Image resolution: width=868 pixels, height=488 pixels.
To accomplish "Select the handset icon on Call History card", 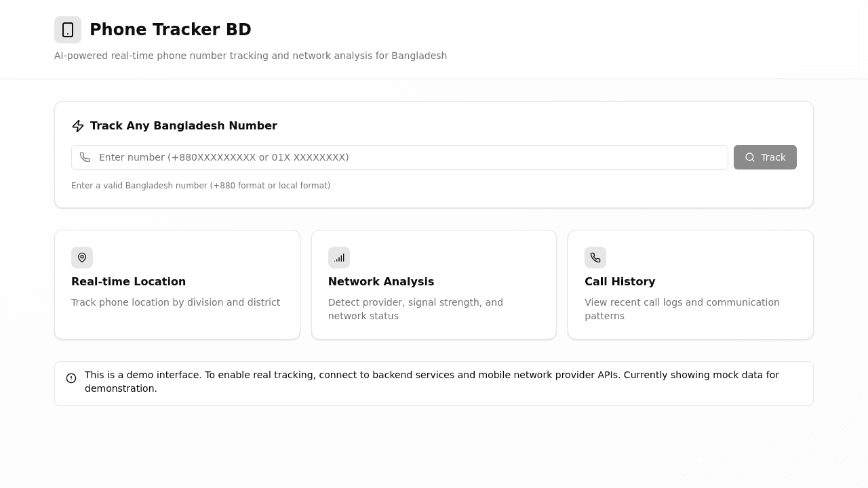I will point(595,258).
